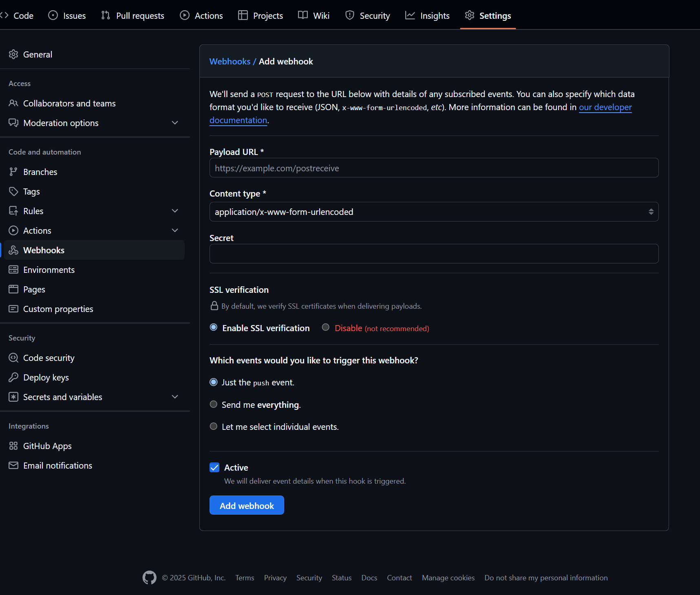Viewport: 700px width, 595px height.
Task: Expand Moderation options chevron
Action: [x=175, y=123]
